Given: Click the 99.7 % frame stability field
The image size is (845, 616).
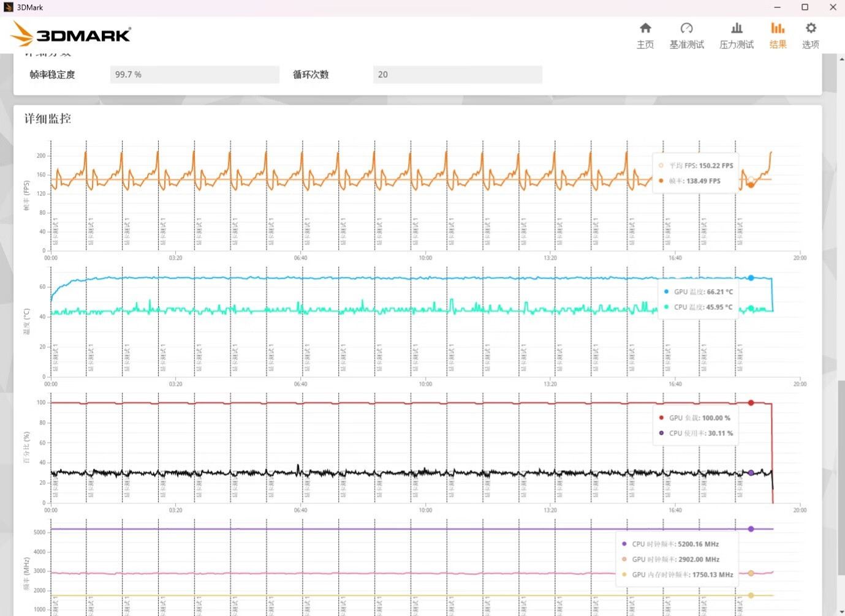Looking at the screenshot, I should pyautogui.click(x=195, y=75).
